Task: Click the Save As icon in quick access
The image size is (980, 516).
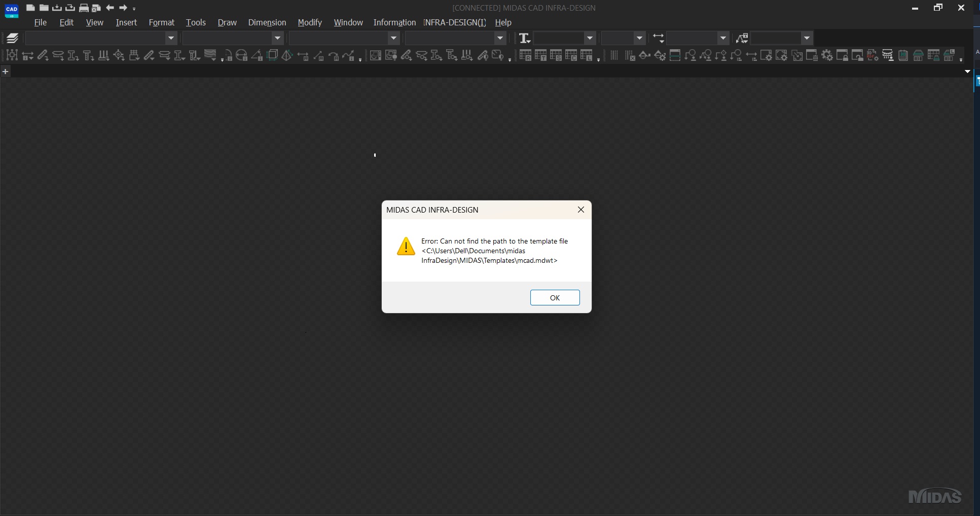Action: (70, 8)
